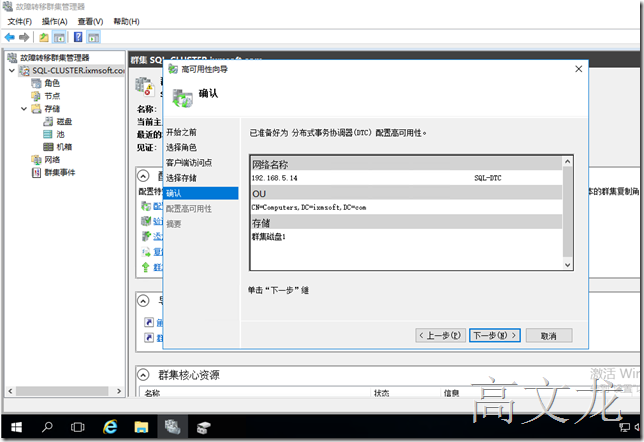Switch to Failover Cluster Manager taskbar icon

point(172,428)
